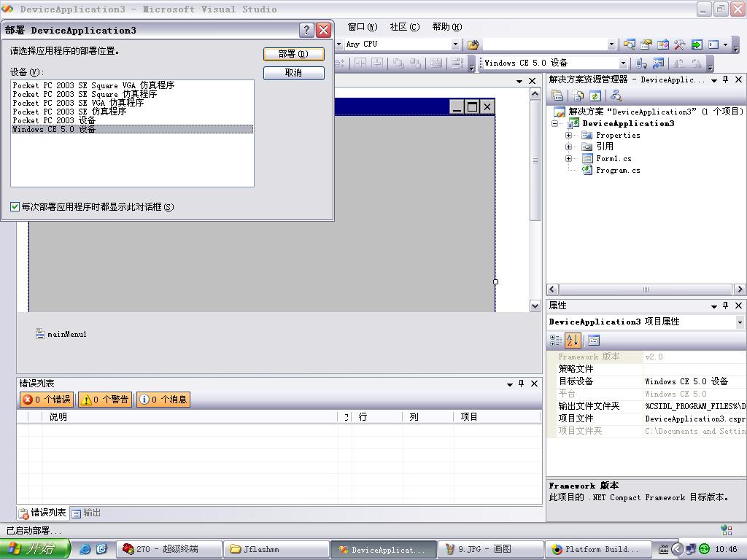747x560 pixels.
Task: Click the Solution Explorer Properties icon
Action: point(557,96)
